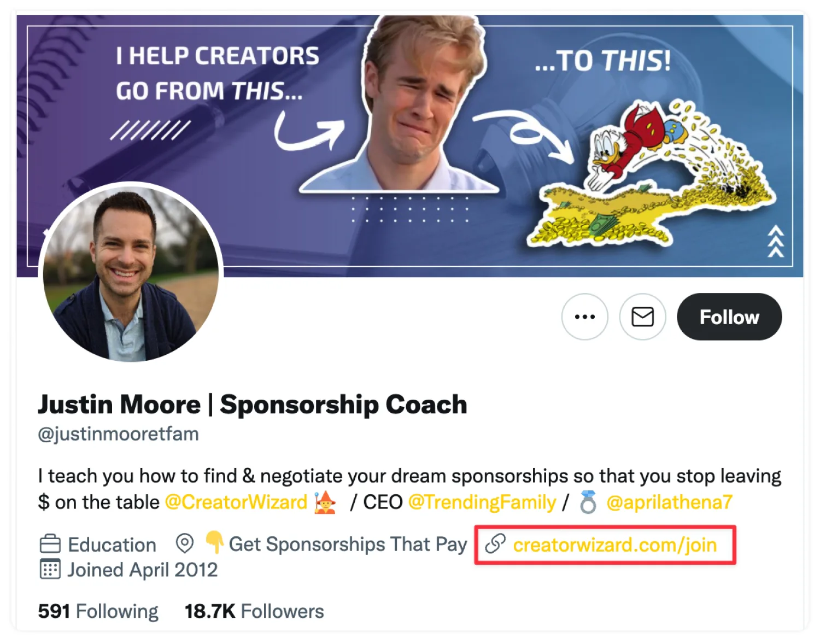Click the triple chevron arrows in banner

775,241
